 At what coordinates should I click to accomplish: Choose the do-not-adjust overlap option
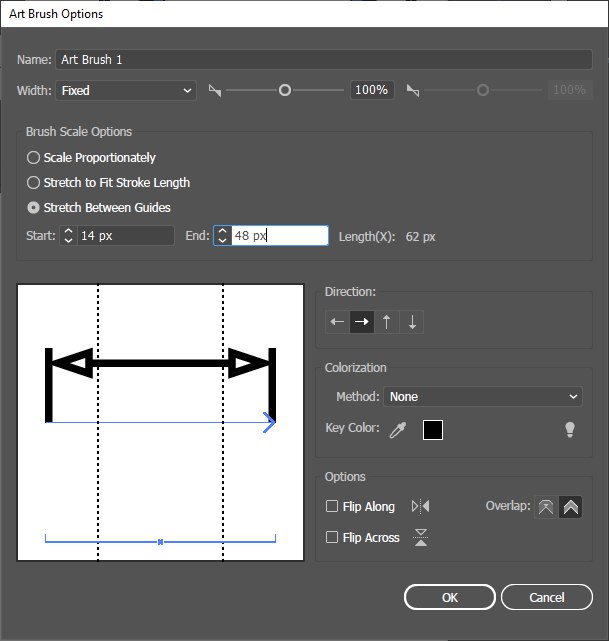pos(546,507)
